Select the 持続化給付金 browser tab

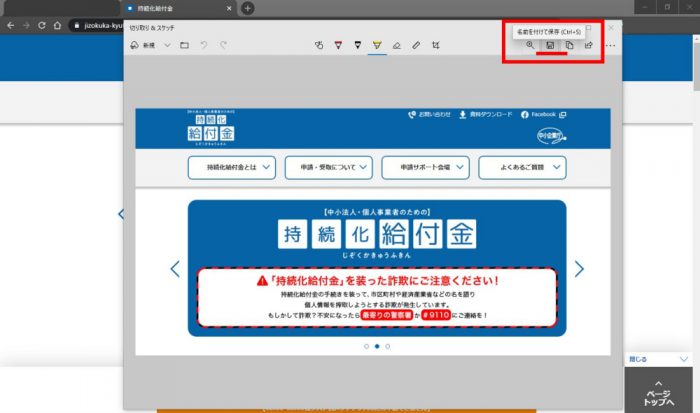(x=179, y=8)
